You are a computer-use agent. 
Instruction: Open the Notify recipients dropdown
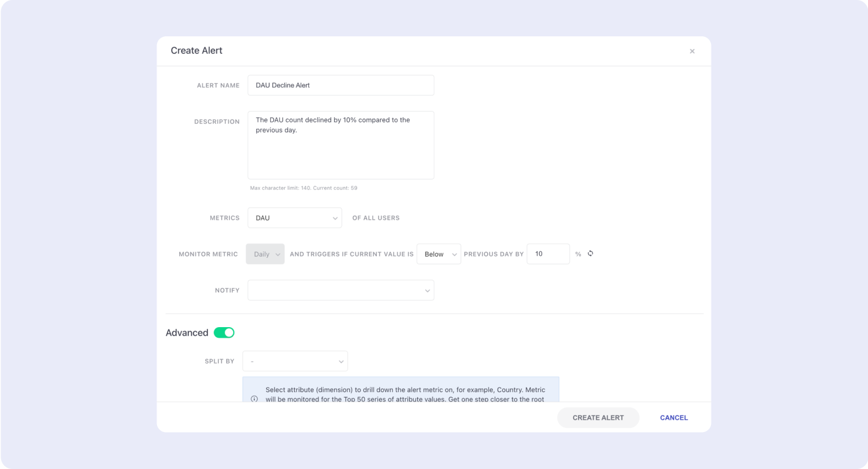click(x=341, y=290)
